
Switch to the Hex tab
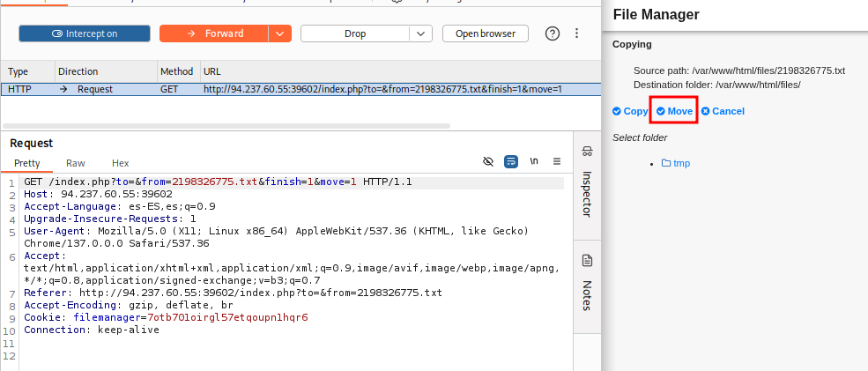[x=121, y=163]
